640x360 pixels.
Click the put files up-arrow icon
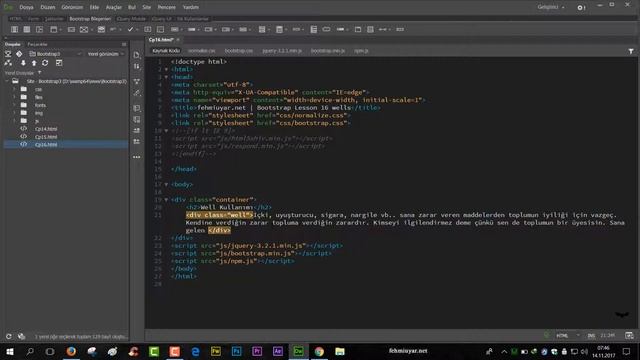tap(34, 63)
